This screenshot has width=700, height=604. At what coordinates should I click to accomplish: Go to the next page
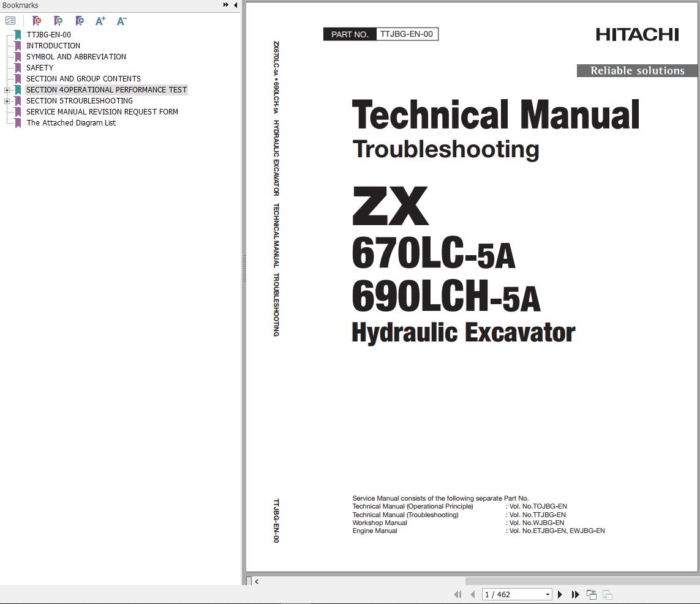[x=560, y=594]
